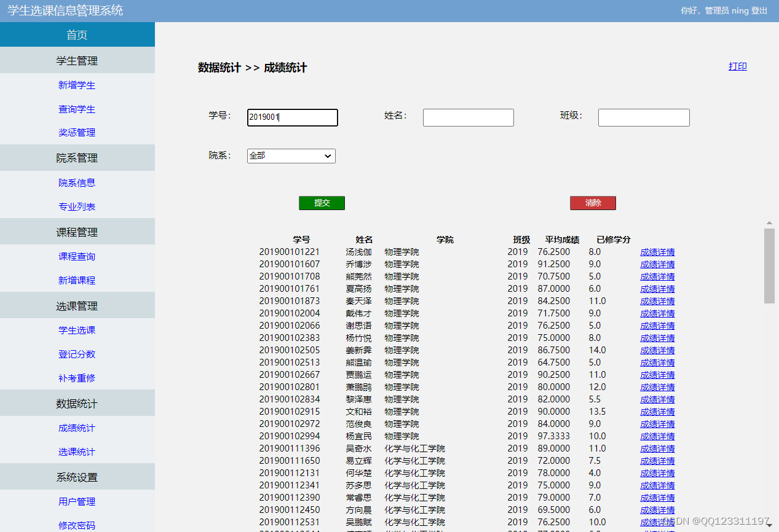
Task: Open 选课统计 page
Action: (x=77, y=452)
